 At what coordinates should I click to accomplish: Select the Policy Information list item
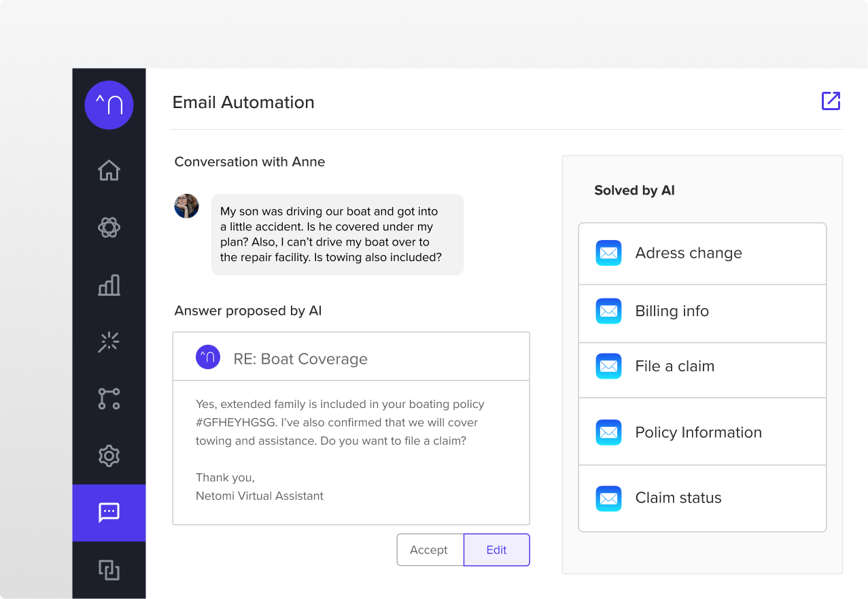(702, 432)
